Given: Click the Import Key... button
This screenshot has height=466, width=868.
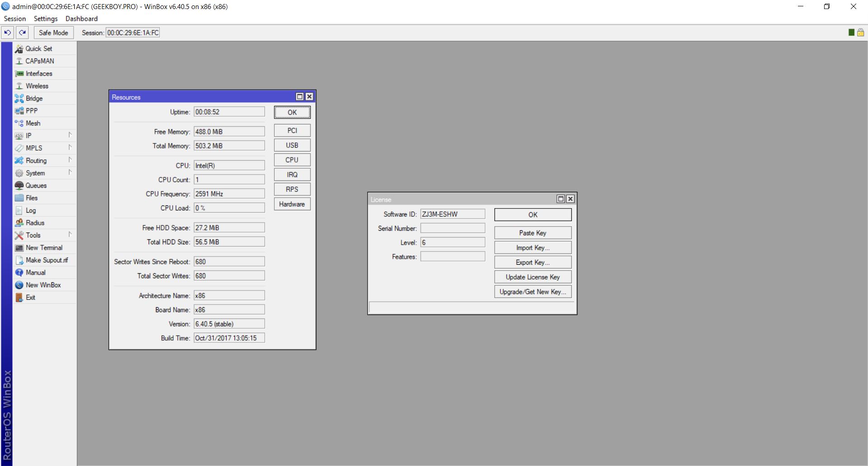Looking at the screenshot, I should tap(533, 247).
